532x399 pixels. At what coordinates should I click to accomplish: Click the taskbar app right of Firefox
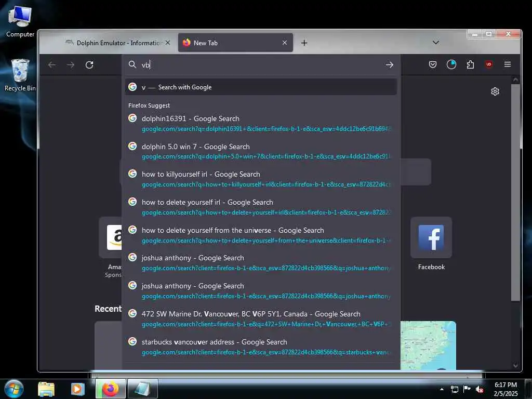[x=143, y=389]
